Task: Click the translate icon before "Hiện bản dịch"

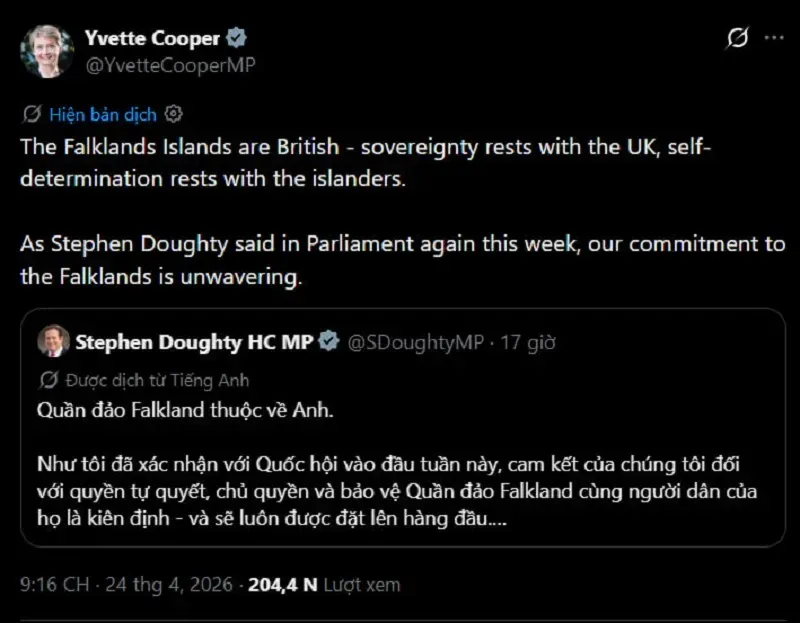Action: point(31,114)
